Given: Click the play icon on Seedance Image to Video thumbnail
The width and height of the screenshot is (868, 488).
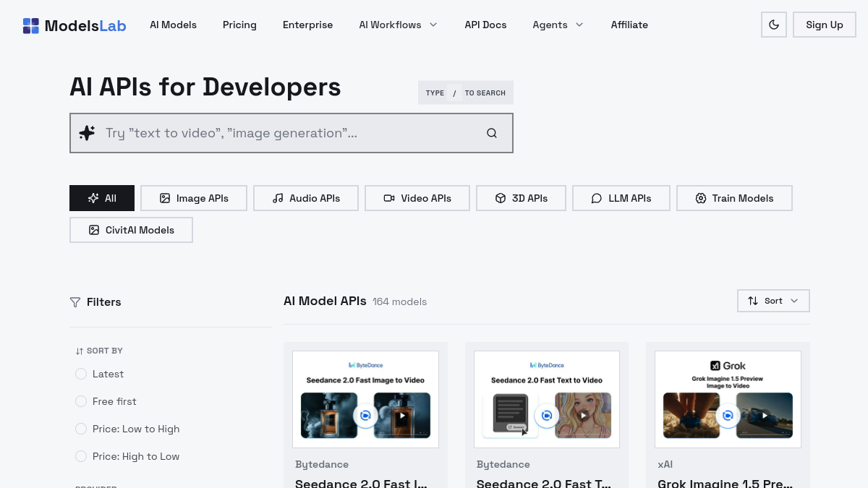Looking at the screenshot, I should (401, 416).
